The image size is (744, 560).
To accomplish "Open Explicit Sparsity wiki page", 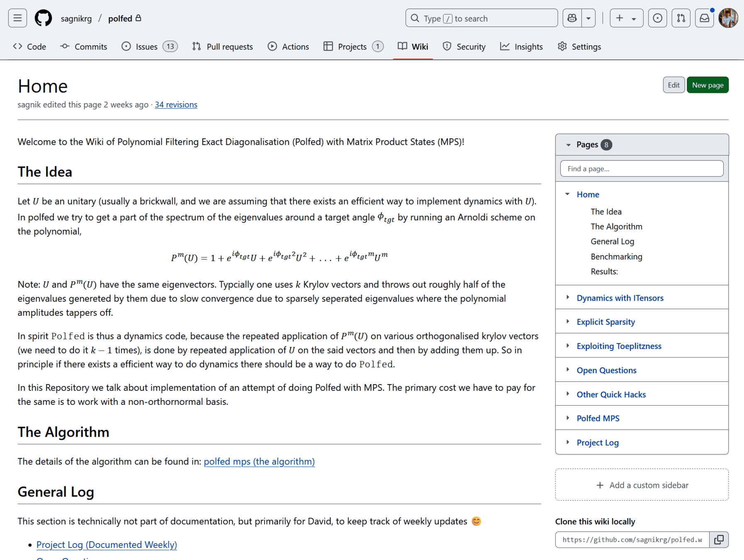I will pyautogui.click(x=605, y=322).
